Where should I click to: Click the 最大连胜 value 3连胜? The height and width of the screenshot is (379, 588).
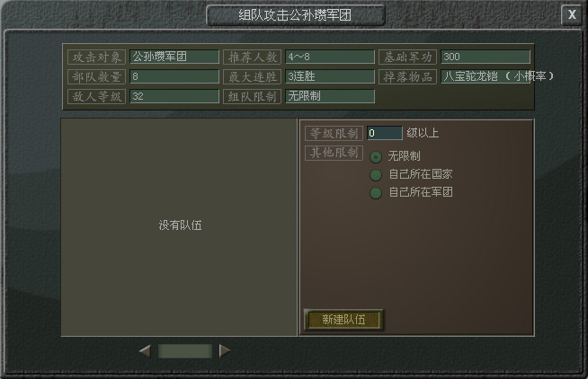click(x=330, y=76)
